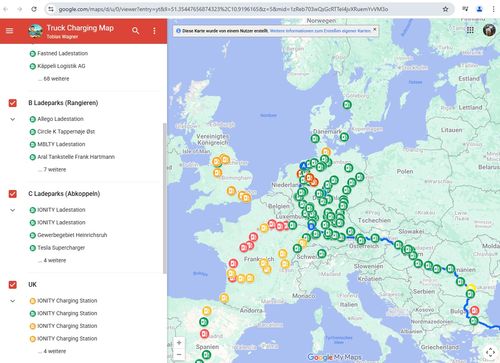Uncheck the B Ladeparks (Rangieren) layer checkbox
Image resolution: width=500 pixels, height=363 pixels.
coord(13,103)
